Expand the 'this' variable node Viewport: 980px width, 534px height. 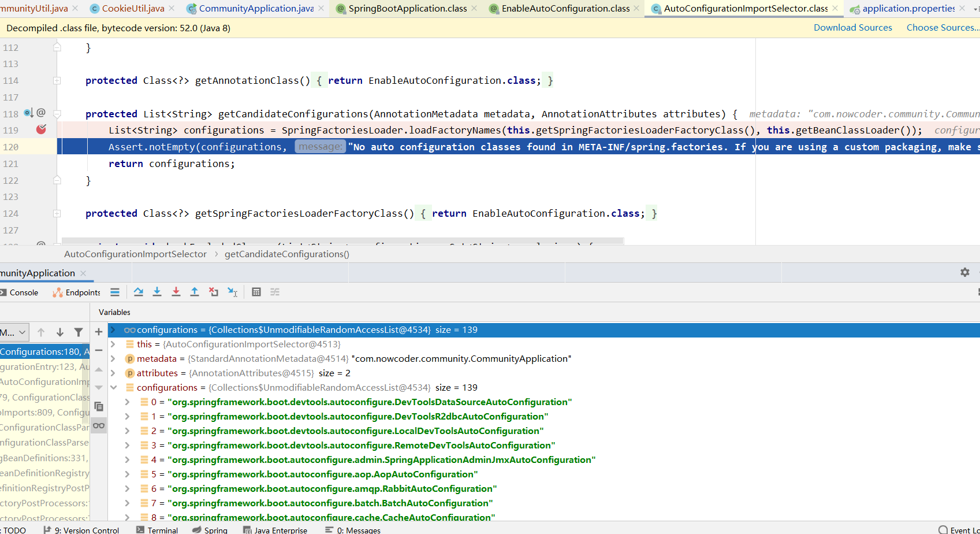[x=114, y=344]
